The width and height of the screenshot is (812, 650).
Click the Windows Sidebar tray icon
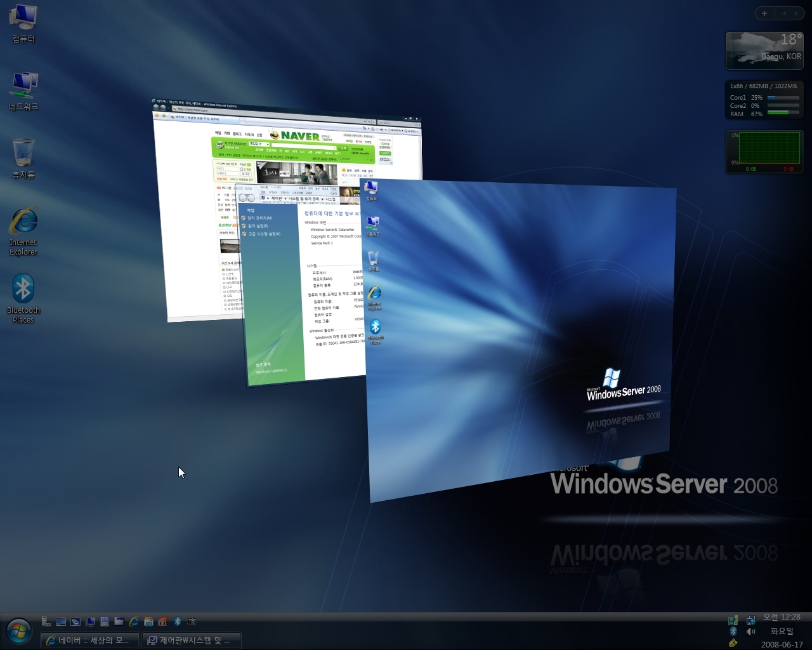coord(733,620)
